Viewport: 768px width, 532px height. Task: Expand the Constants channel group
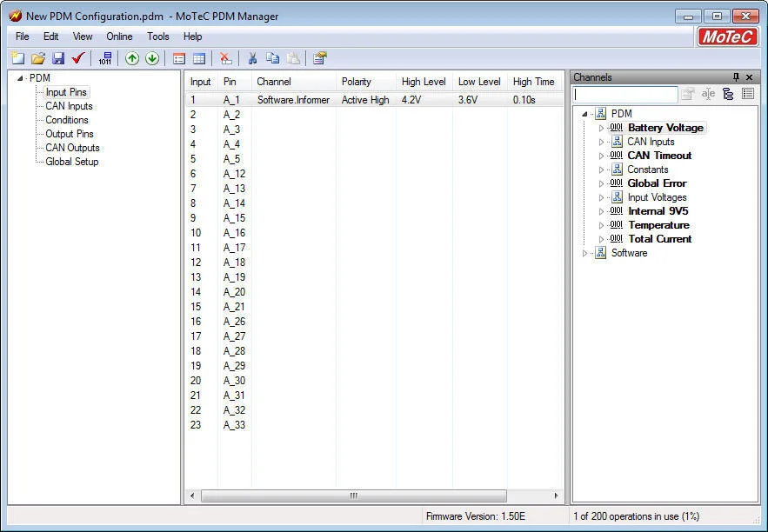click(x=602, y=170)
